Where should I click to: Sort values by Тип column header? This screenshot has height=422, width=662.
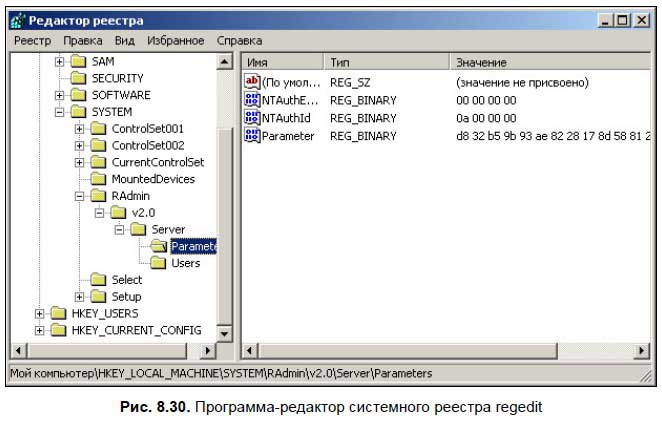[x=386, y=62]
